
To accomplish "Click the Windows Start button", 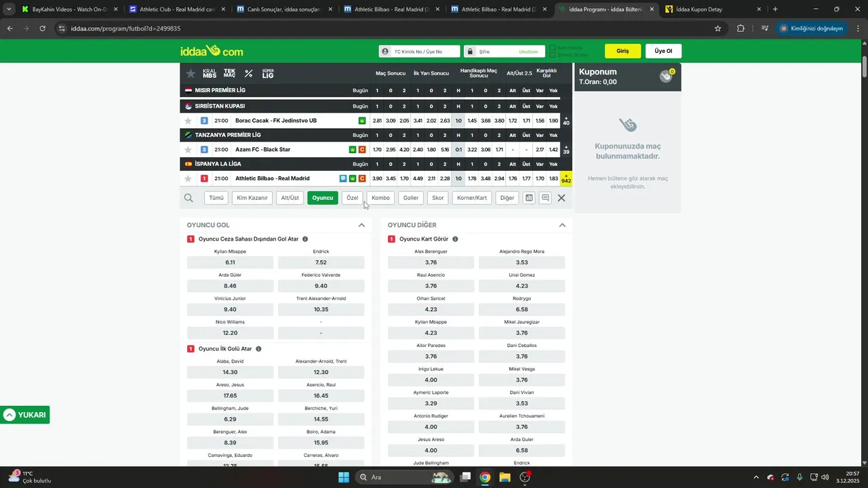I will coord(344,477).
